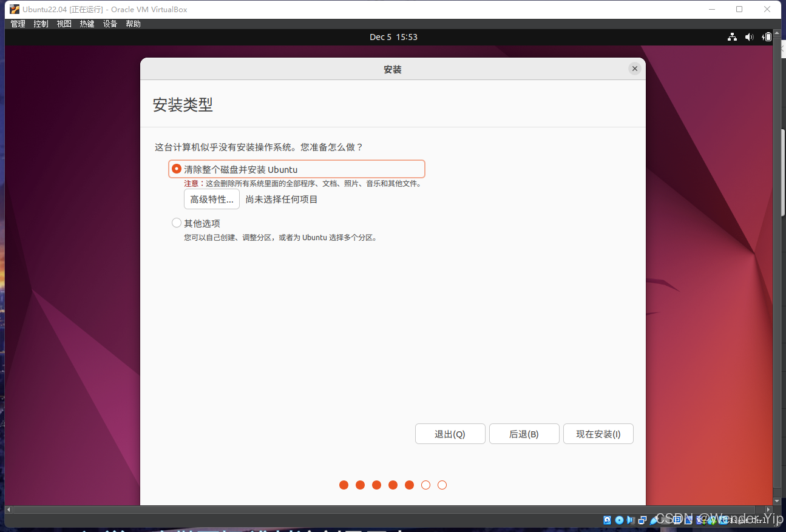The image size is (786, 532).
Task: Select the 其他选项 radio button
Action: pos(177,223)
